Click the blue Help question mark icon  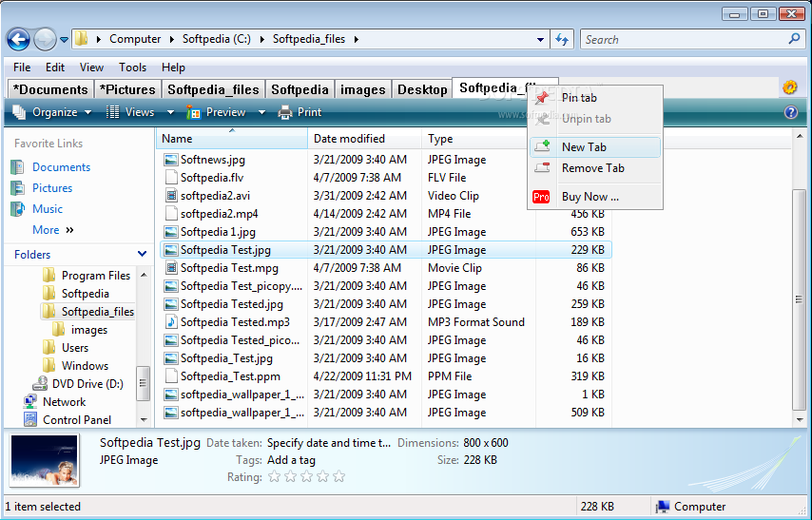pos(791,112)
